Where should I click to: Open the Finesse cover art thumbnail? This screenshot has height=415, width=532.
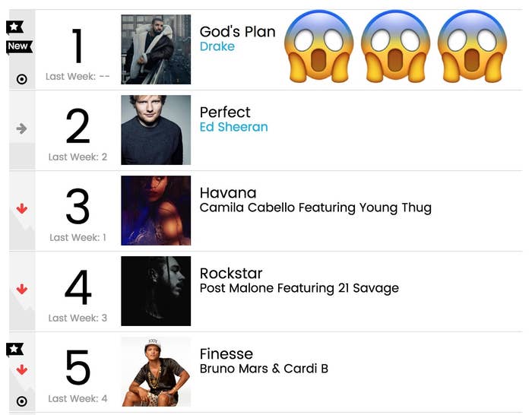156,372
